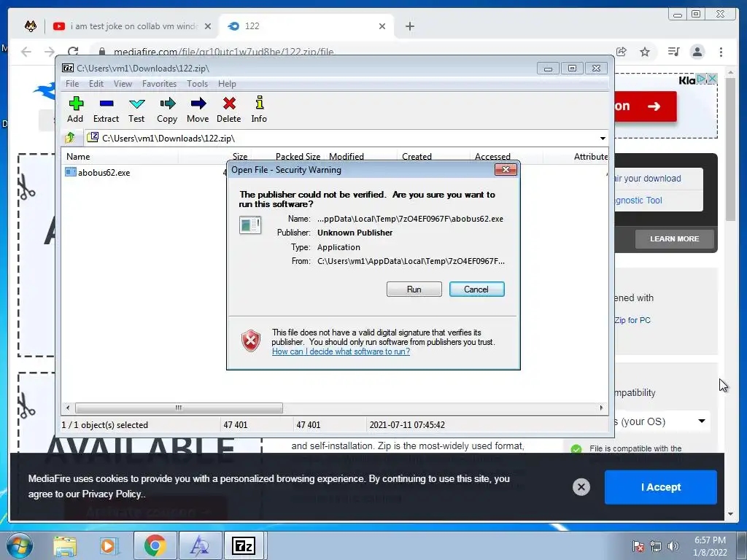Open the Tools menu in 7-Zip

[197, 84]
